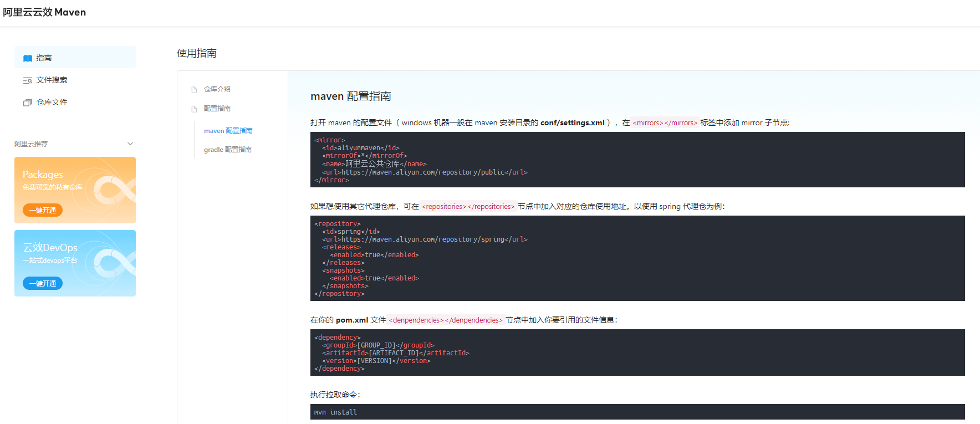The image size is (980, 424).
Task: Click the file search icon beside 文件搜索
Action: tap(28, 80)
